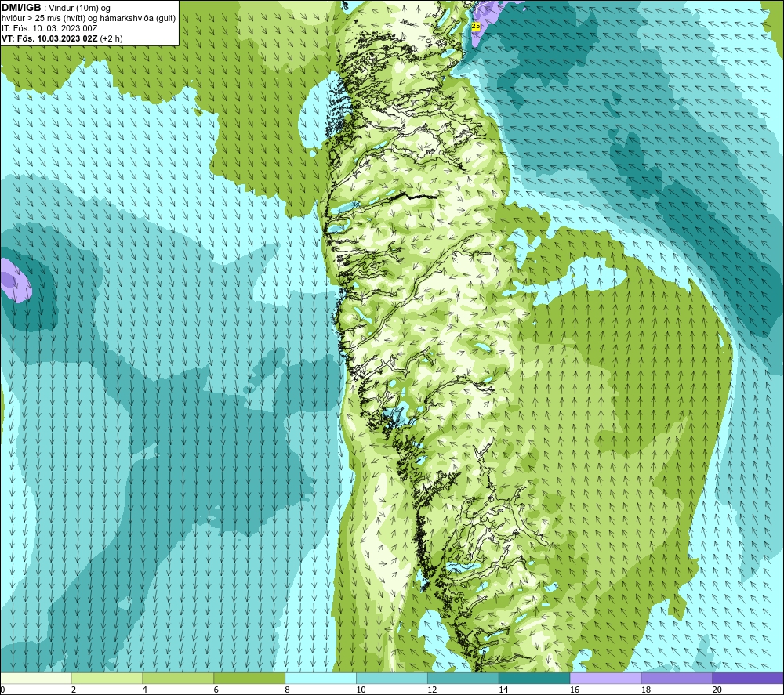Screen dimensions: 784x695
Task: Click the '0' scale label
Action: pyautogui.click(x=2, y=690)
